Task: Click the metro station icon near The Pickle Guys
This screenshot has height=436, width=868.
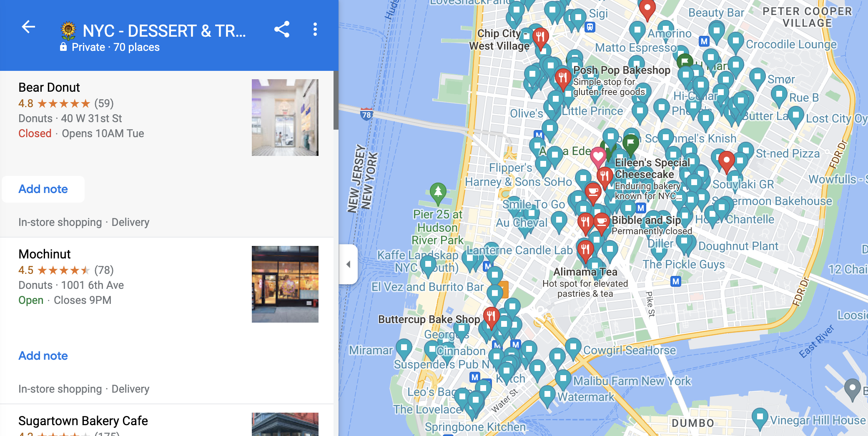Action: click(676, 281)
